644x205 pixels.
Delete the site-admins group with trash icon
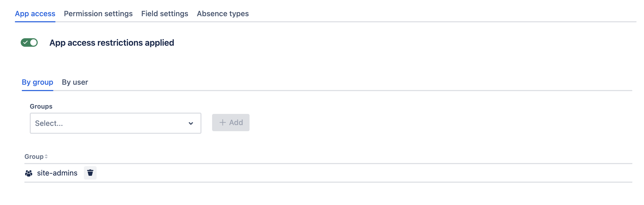pyautogui.click(x=90, y=173)
